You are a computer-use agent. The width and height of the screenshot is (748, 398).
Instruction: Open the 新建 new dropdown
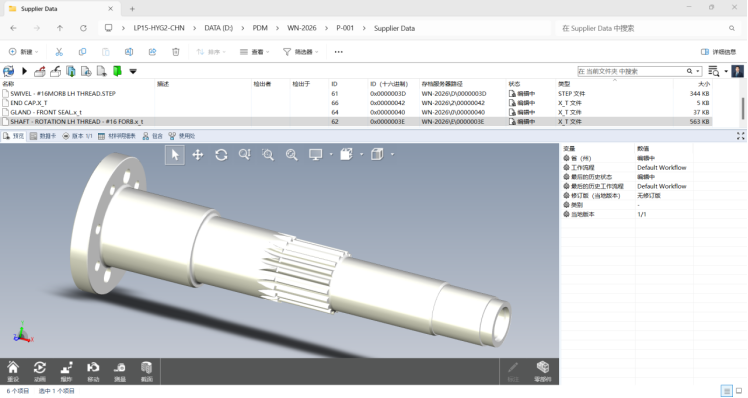click(23, 52)
